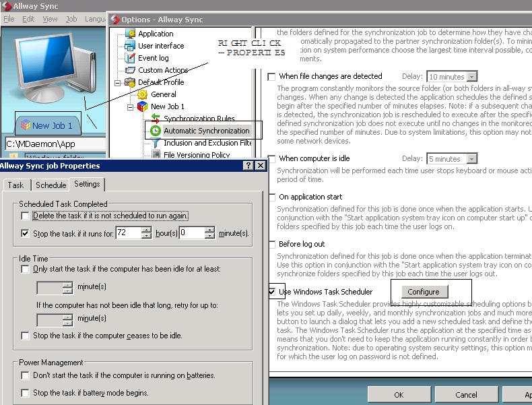Switch to the Schedule tab

pyautogui.click(x=51, y=185)
